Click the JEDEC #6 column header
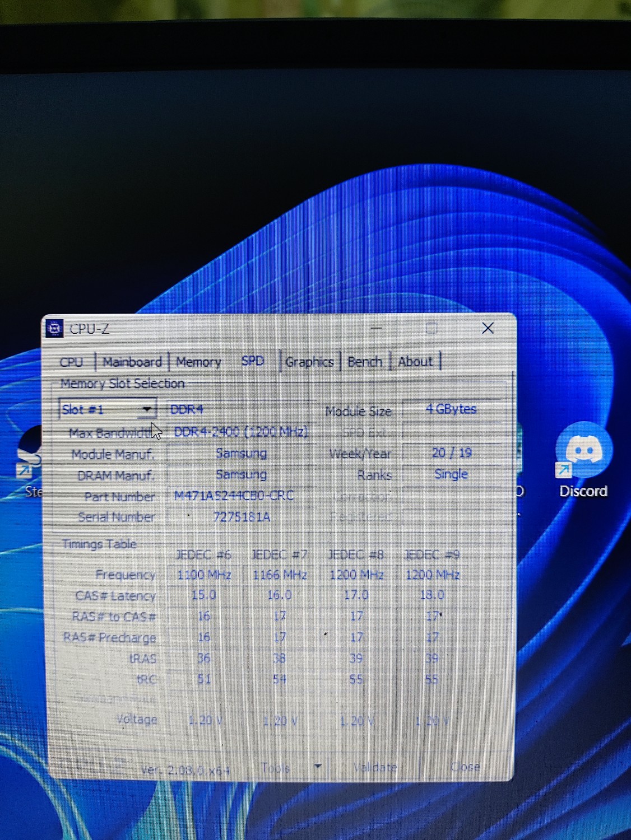631x840 pixels. tap(203, 555)
